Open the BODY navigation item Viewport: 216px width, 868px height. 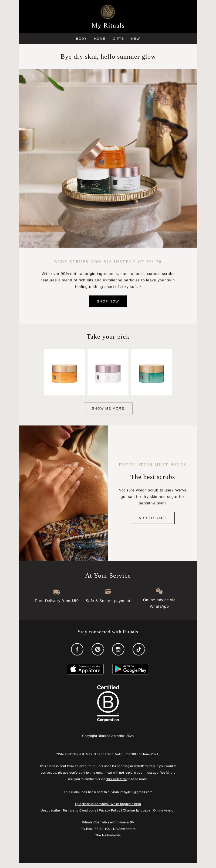(82, 39)
